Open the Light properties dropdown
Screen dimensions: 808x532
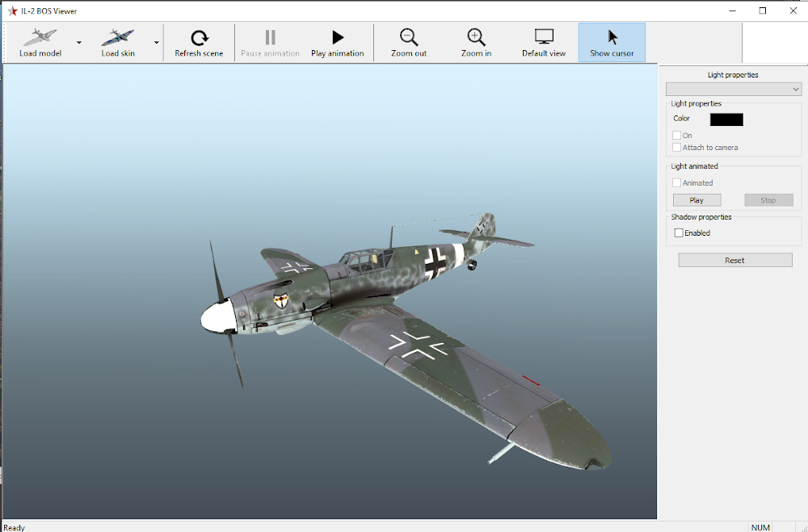coord(734,89)
